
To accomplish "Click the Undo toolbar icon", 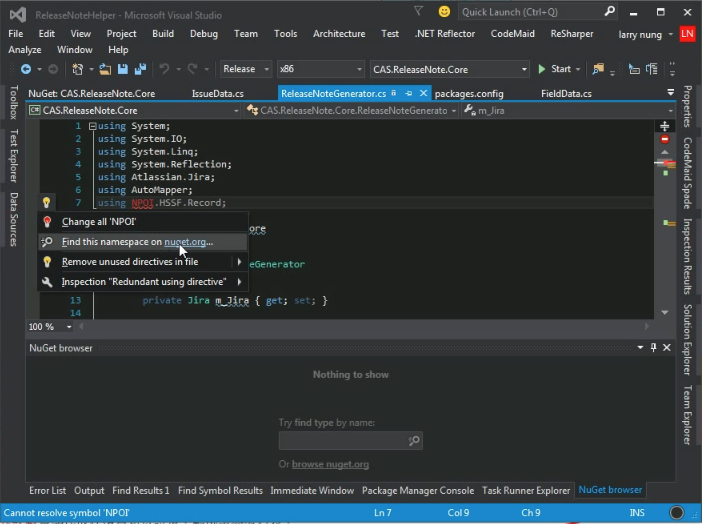I will click(164, 69).
